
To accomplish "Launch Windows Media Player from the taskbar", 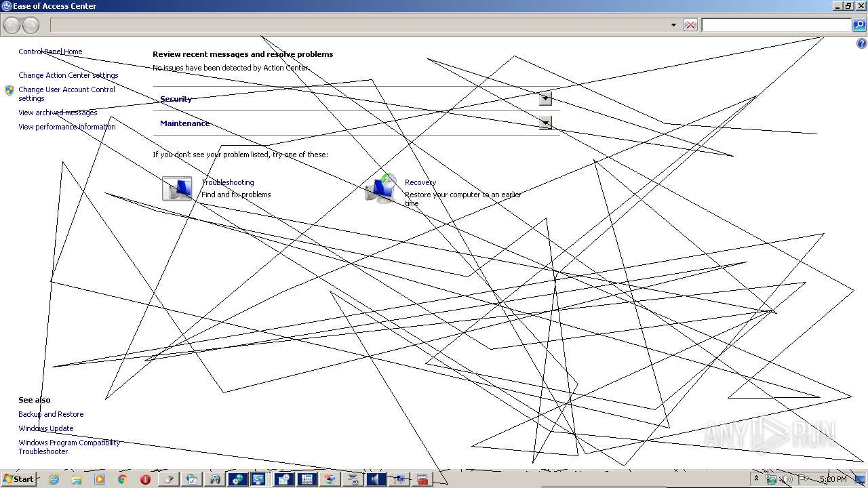I will 100,479.
